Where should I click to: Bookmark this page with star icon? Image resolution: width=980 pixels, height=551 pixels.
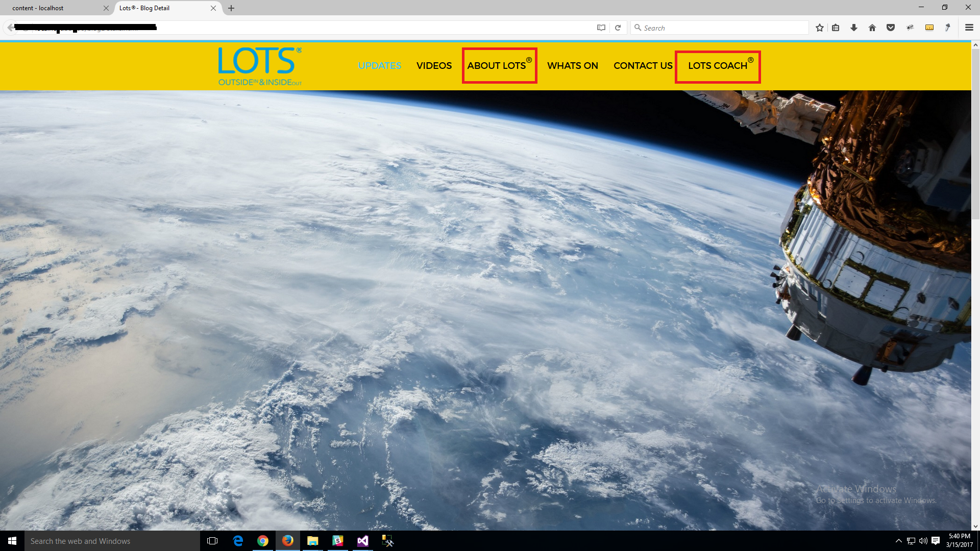tap(820, 28)
